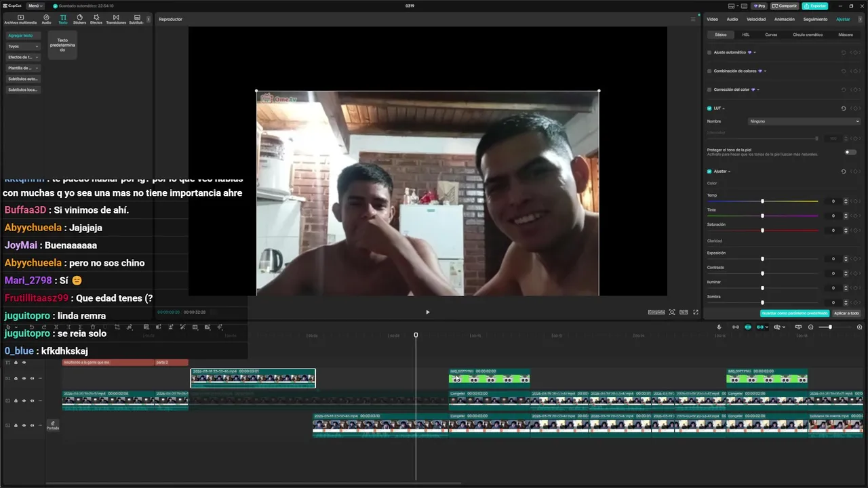Open the Efectos panel
Screen dimensions: 868x488
pyautogui.click(x=96, y=19)
